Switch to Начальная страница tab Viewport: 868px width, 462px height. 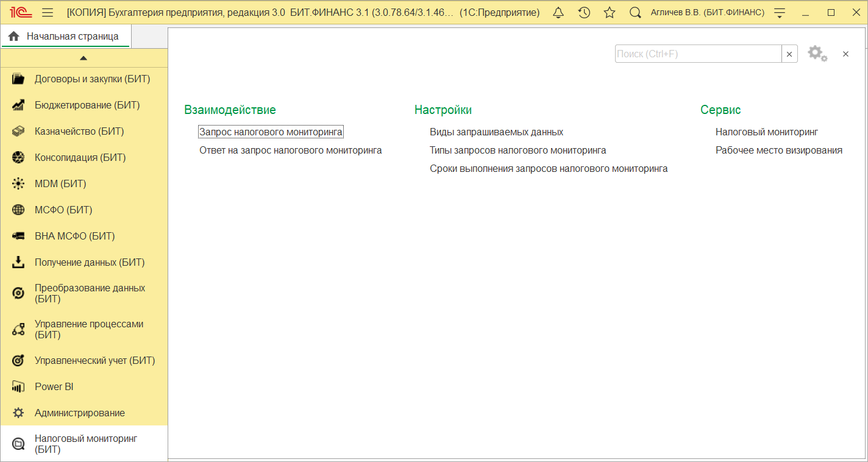click(x=66, y=37)
